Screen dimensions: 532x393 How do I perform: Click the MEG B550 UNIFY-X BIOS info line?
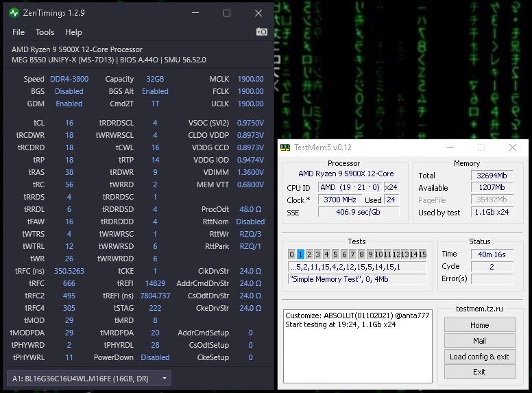(x=109, y=60)
